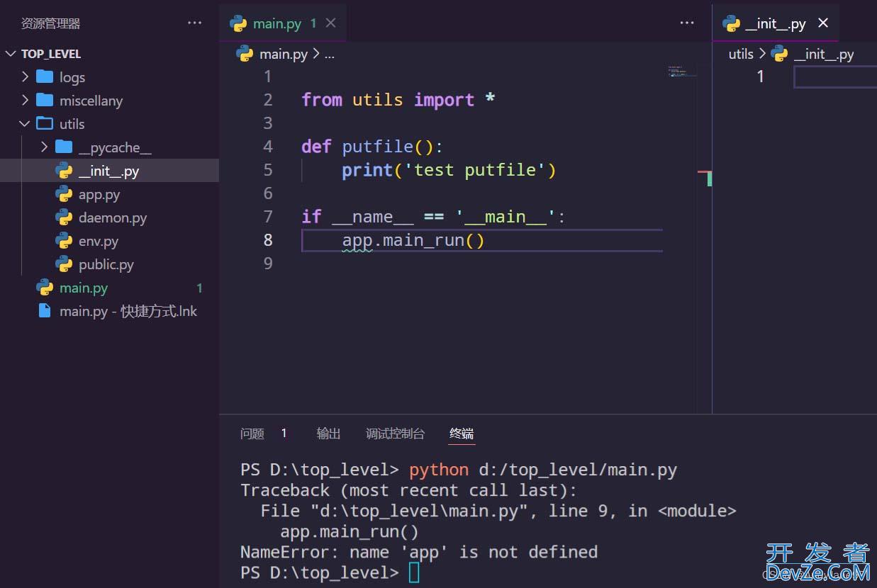This screenshot has height=588, width=877.
Task: Click the minimap preview in main.py editor
Action: tap(681, 71)
